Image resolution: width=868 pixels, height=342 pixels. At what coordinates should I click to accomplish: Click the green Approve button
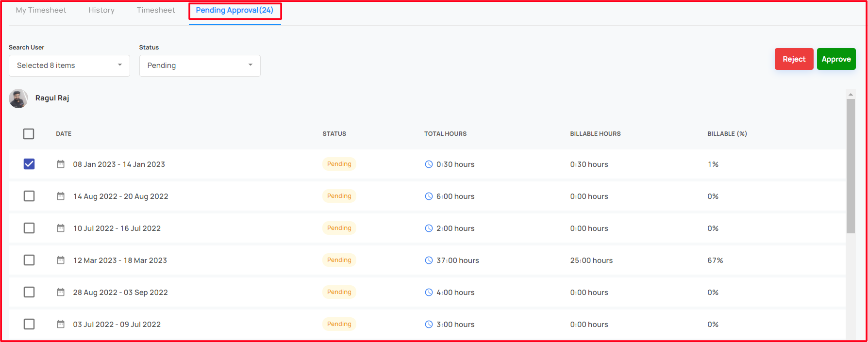click(836, 59)
